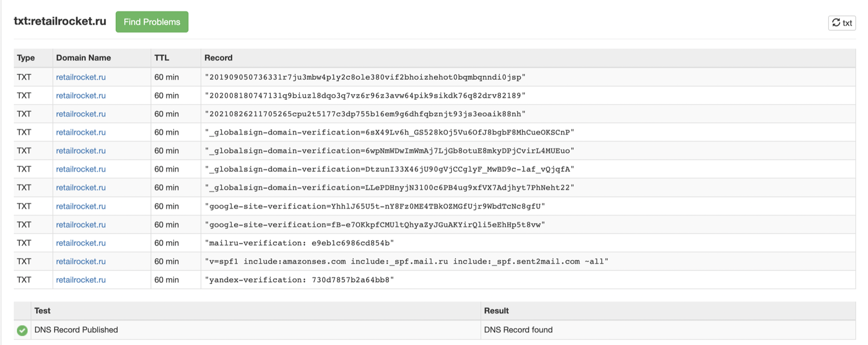868x345 pixels.
Task: Select the v=spf1 include:amazonses.com record
Action: [x=407, y=261]
